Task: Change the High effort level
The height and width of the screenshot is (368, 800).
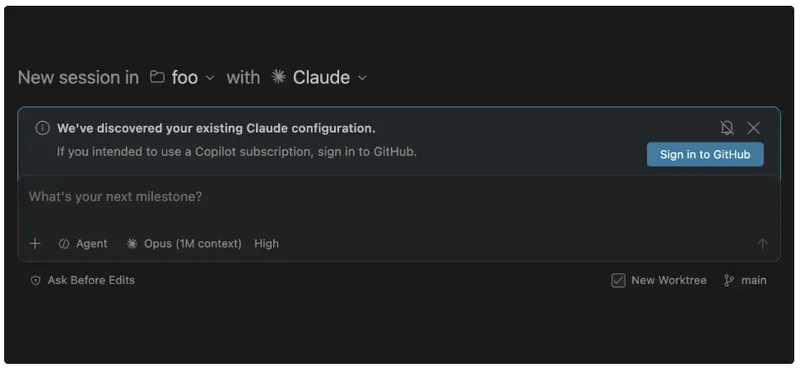Action: [x=266, y=244]
